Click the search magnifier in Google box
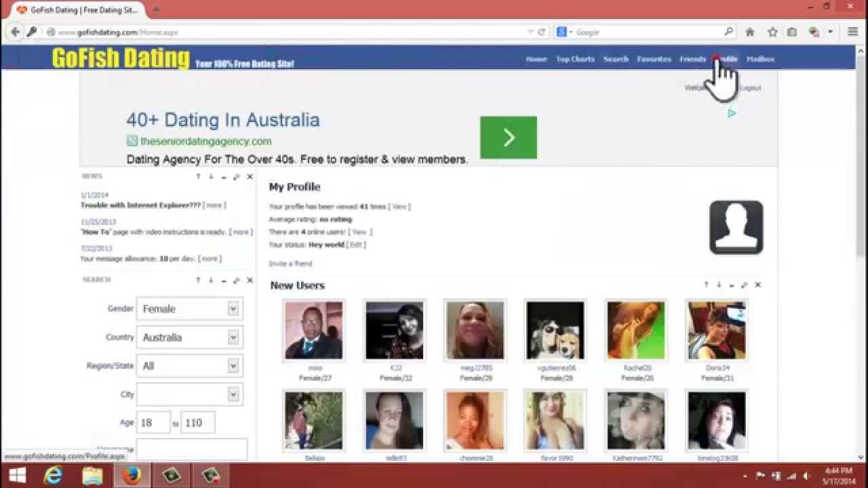This screenshot has height=488, width=868. pyautogui.click(x=729, y=32)
